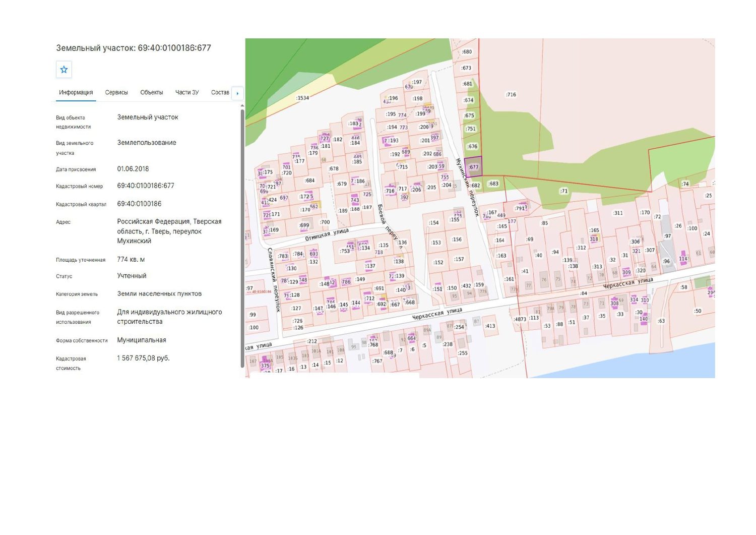Click the Земли населенных пунктов value
This screenshot has height=535, width=756.
[159, 293]
